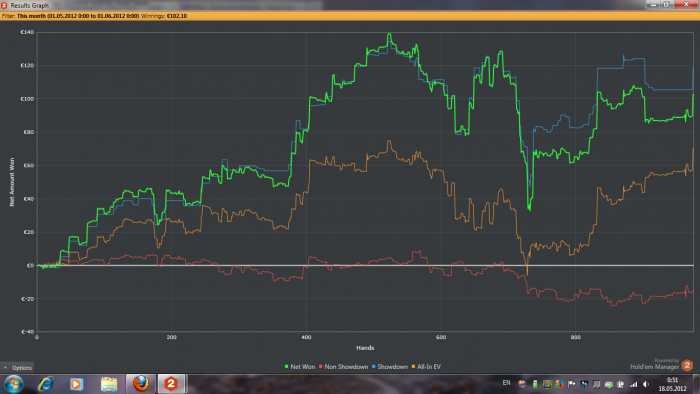Click the 200 hands x-axis label
Image resolution: width=700 pixels, height=394 pixels.
pyautogui.click(x=171, y=337)
